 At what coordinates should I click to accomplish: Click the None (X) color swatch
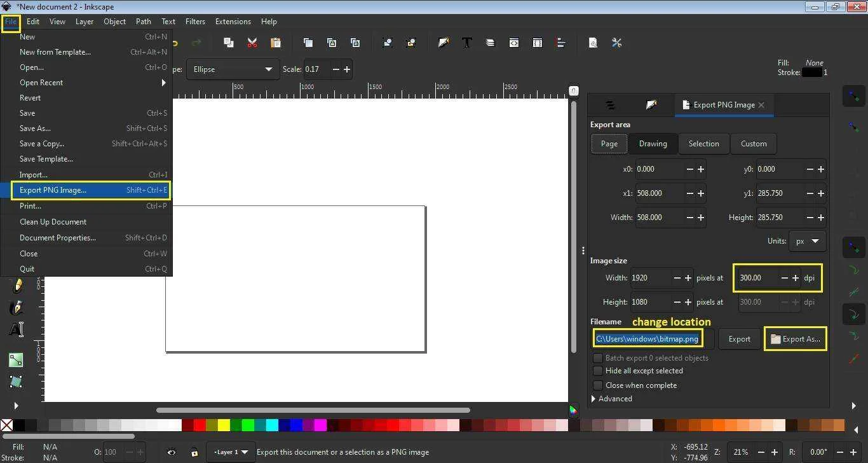coord(6,425)
